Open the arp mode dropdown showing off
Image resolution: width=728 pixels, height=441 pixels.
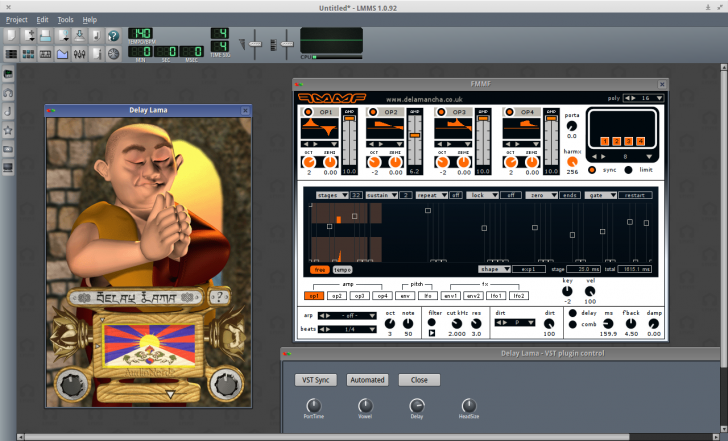coord(347,316)
